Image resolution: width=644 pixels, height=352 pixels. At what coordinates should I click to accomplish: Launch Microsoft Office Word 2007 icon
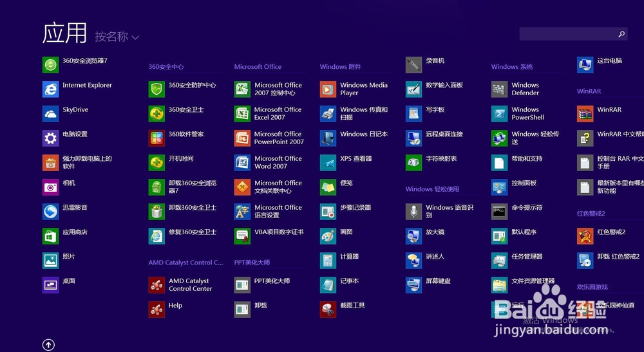click(x=242, y=162)
